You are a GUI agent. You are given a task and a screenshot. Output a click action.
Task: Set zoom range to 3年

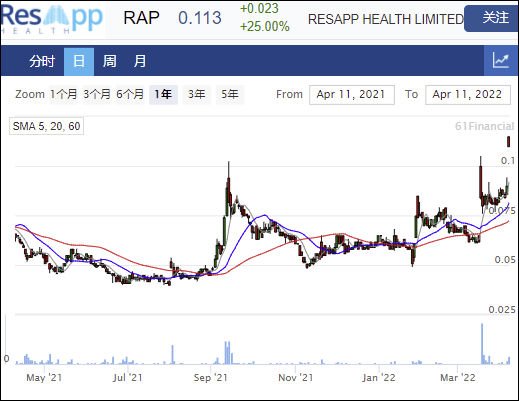(197, 94)
